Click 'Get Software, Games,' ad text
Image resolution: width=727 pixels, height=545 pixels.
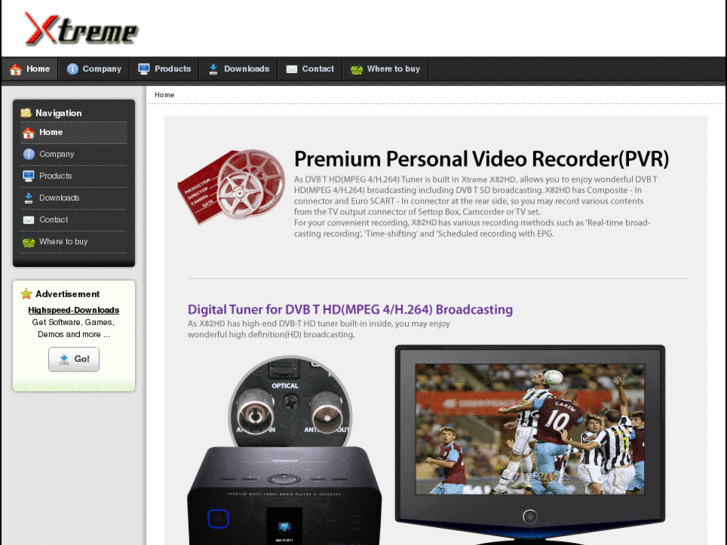coord(73,322)
